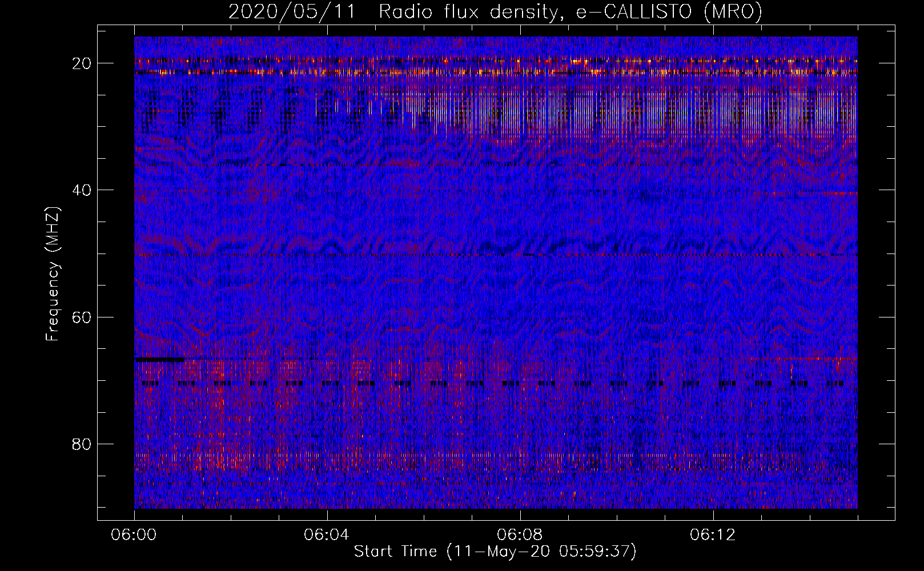Click the '60' frequency tick label
Viewport: 924px width, 571px height.
pyautogui.click(x=82, y=317)
